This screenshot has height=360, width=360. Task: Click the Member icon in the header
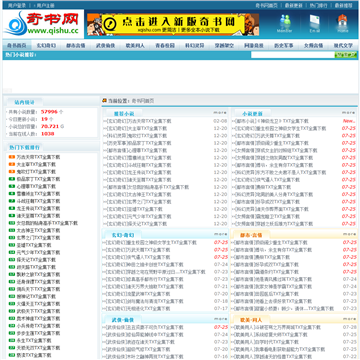(x=285, y=23)
